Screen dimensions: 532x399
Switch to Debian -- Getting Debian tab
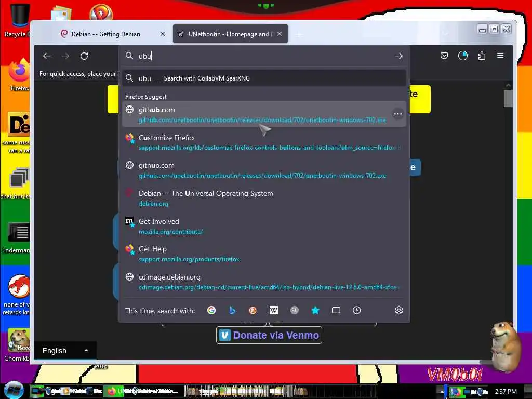106,34
